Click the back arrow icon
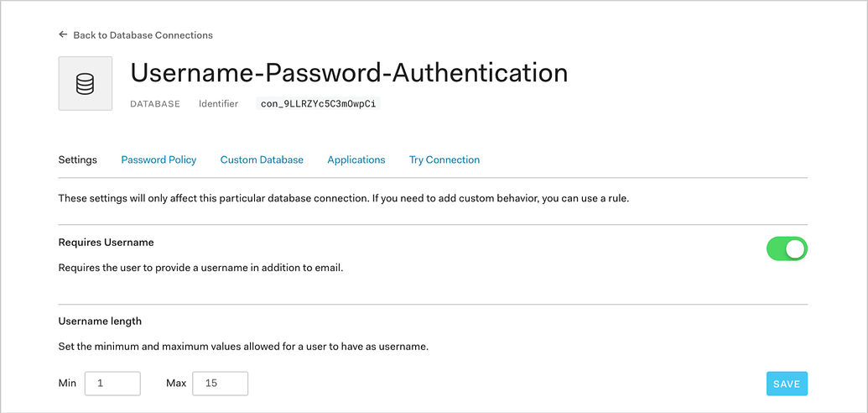 pos(63,35)
